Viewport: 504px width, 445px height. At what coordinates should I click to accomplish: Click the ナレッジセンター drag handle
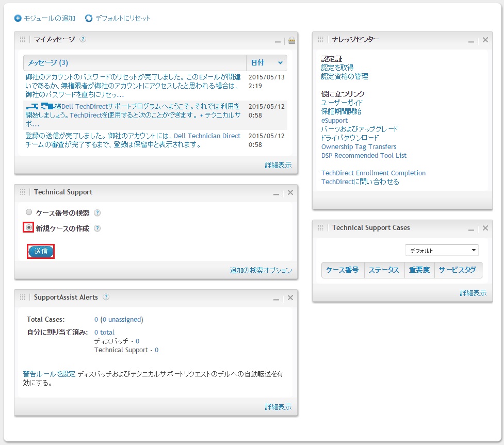click(320, 40)
